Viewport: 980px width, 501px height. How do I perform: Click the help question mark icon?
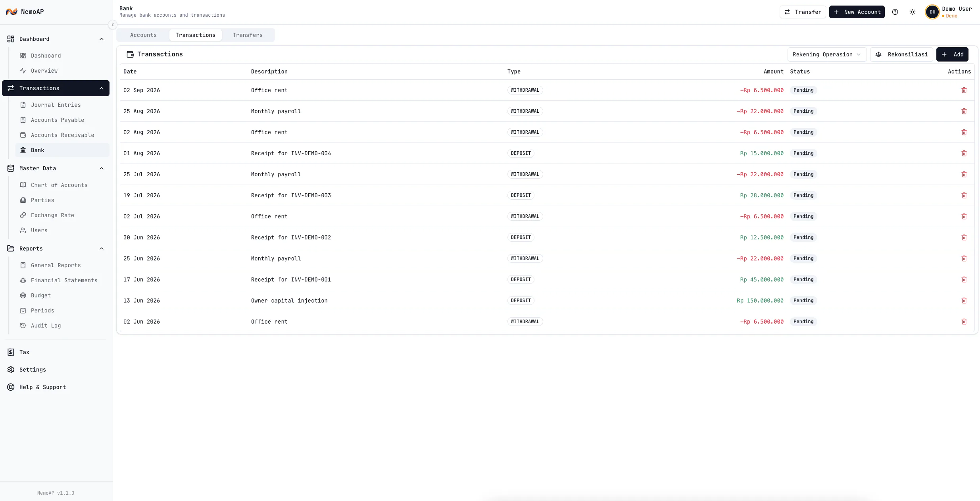(895, 12)
